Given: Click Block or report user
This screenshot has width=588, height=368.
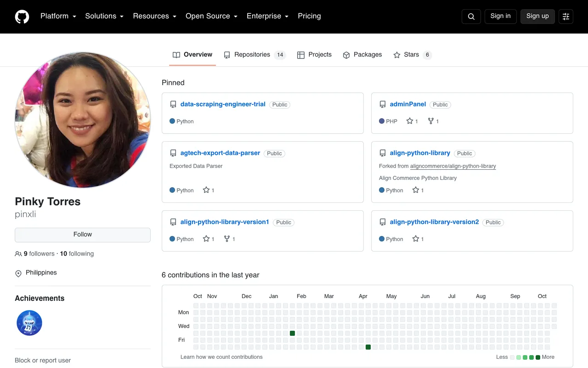Looking at the screenshot, I should 43,361.
